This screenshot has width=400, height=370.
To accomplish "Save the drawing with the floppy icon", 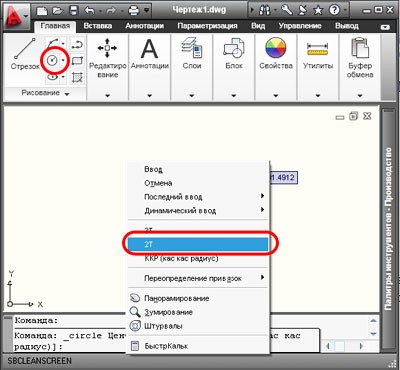I will tap(73, 11).
